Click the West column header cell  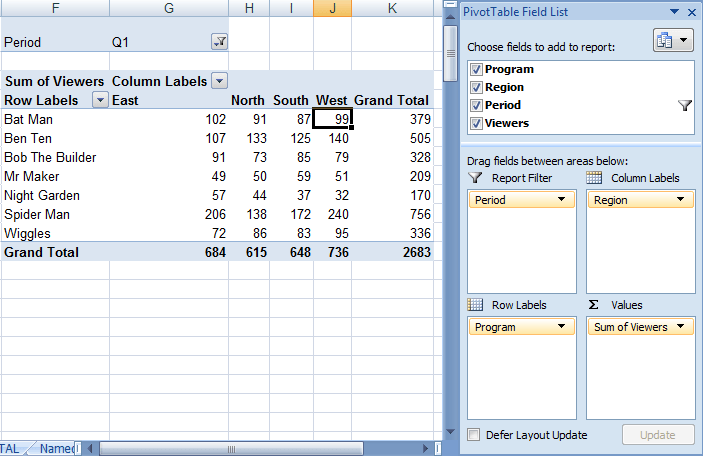[x=332, y=100]
